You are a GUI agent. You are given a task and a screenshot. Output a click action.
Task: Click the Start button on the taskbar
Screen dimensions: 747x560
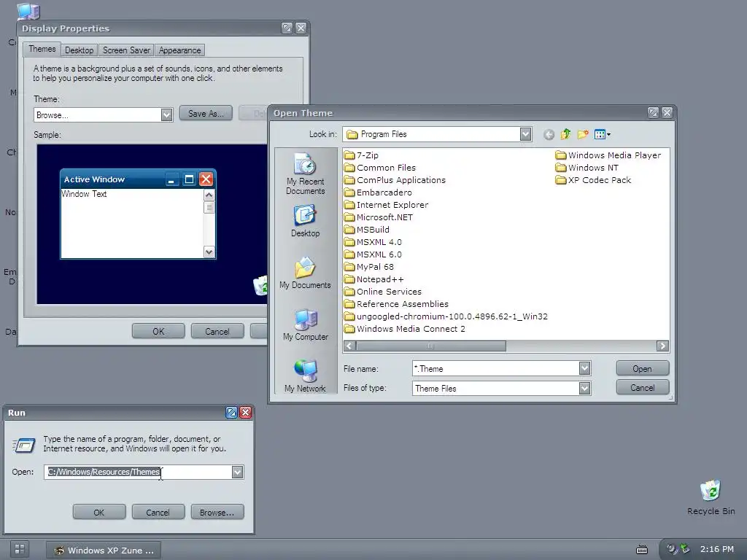(x=20, y=549)
